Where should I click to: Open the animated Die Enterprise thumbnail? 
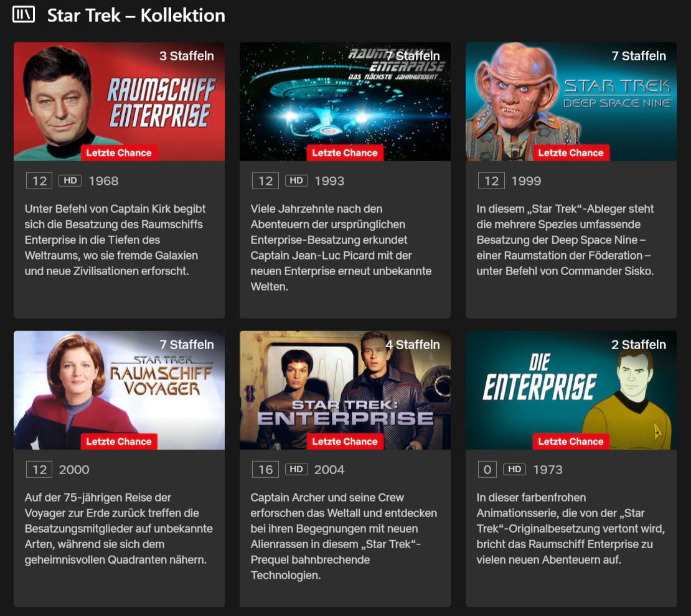(571, 390)
